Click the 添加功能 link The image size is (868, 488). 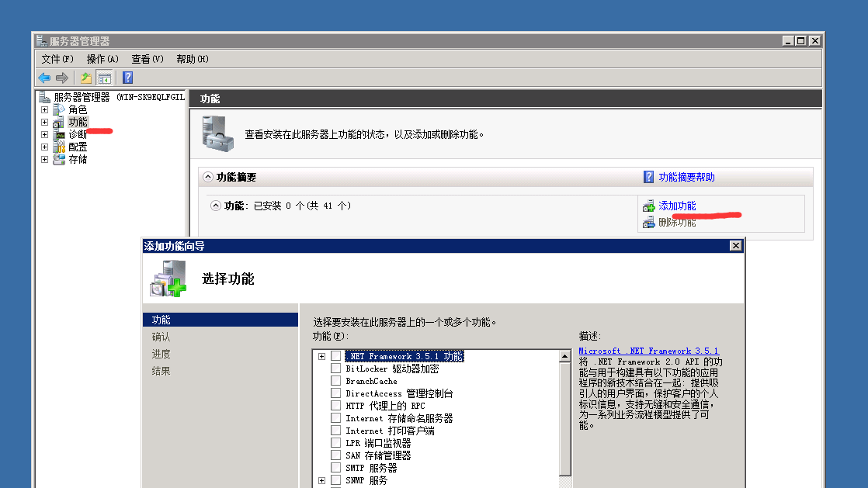677,206
